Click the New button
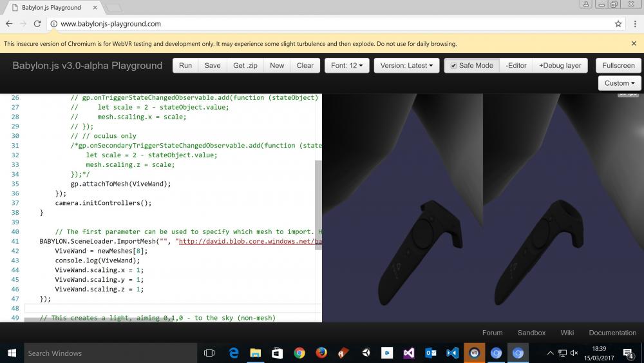The height and width of the screenshot is (363, 644). click(x=277, y=65)
